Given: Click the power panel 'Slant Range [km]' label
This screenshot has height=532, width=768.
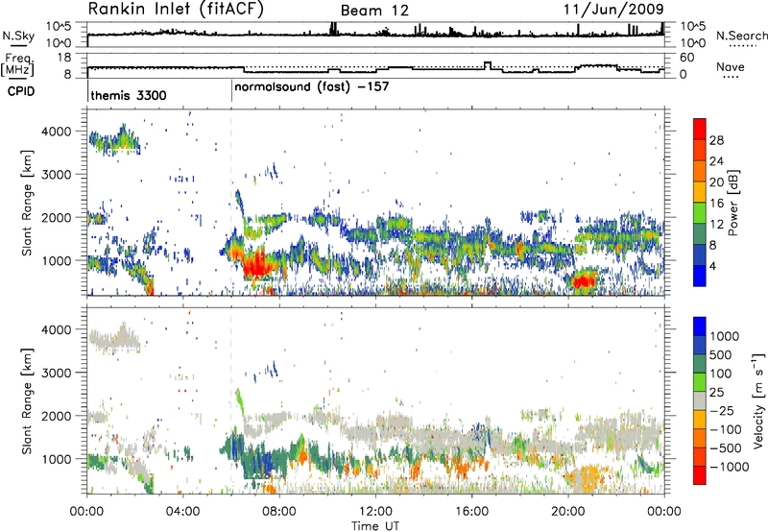Looking at the screenshot, I should point(27,203).
